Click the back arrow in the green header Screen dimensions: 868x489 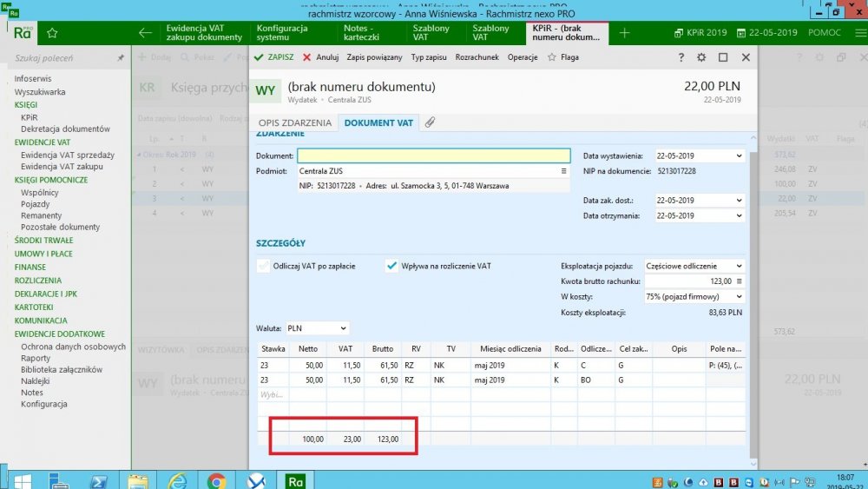pyautogui.click(x=146, y=33)
